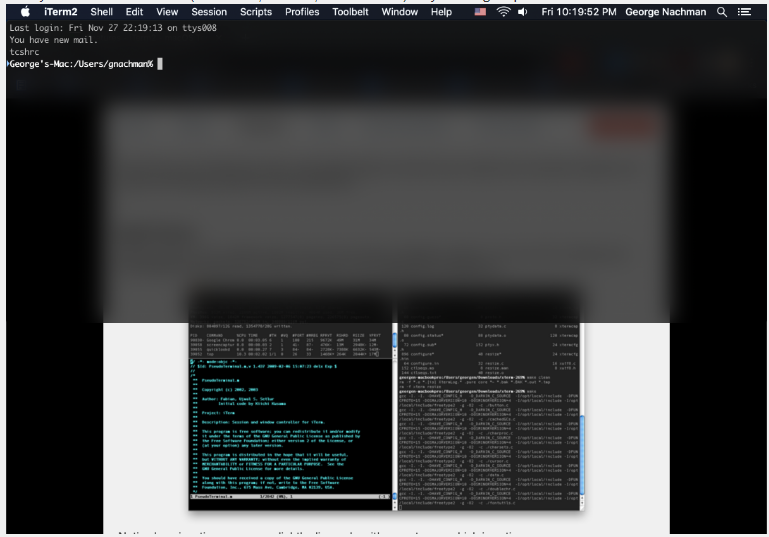This screenshot has height=537, width=769.
Task: Open the Apple menu
Action: (25, 12)
